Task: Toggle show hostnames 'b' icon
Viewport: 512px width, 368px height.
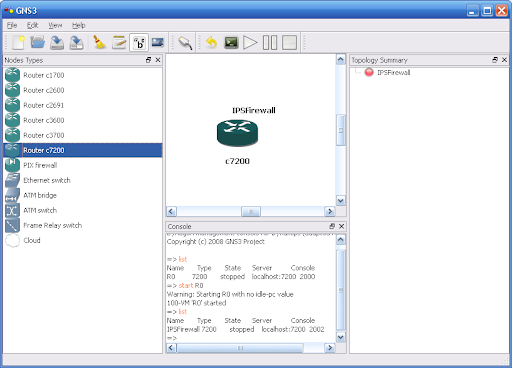Action: [139, 43]
